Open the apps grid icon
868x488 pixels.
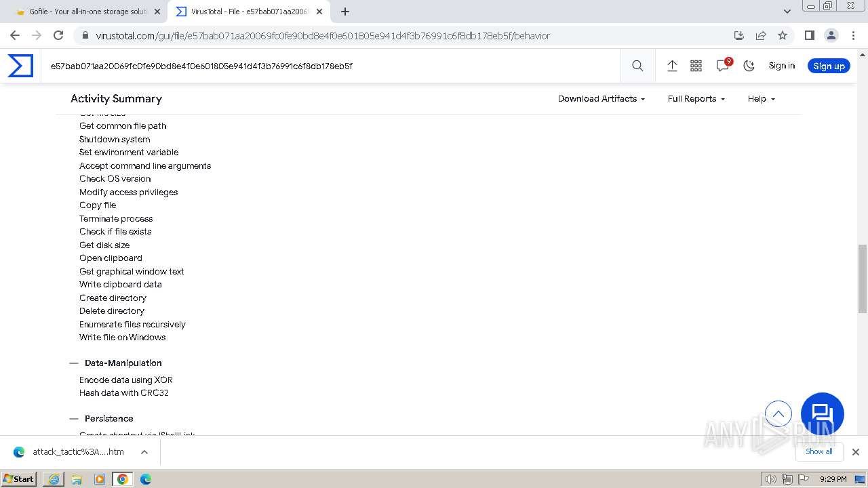[x=696, y=66]
